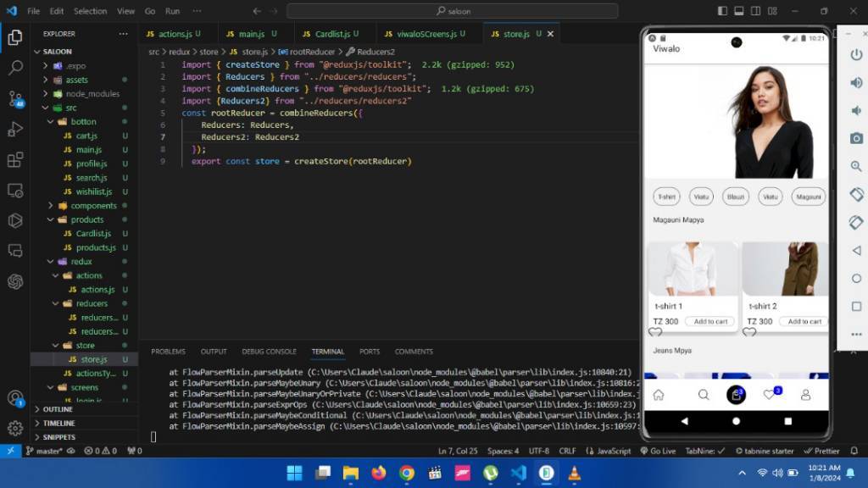Toggle the primary sidebar layout icon
Screen dimensions: 868x488
coord(722,11)
